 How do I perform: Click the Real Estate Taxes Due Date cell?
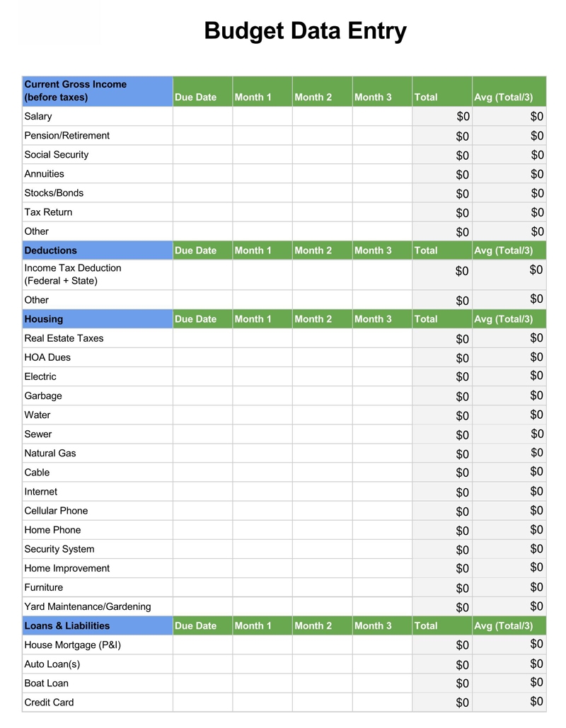point(202,338)
